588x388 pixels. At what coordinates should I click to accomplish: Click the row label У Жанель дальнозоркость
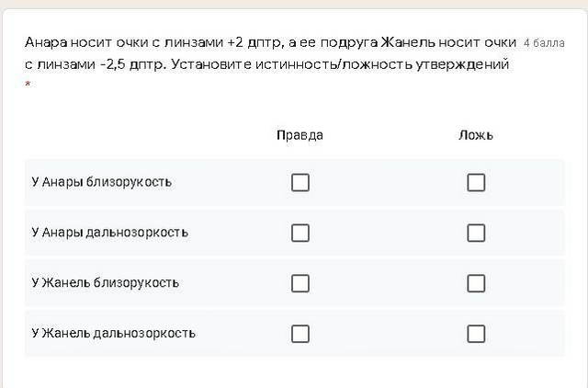(113, 333)
